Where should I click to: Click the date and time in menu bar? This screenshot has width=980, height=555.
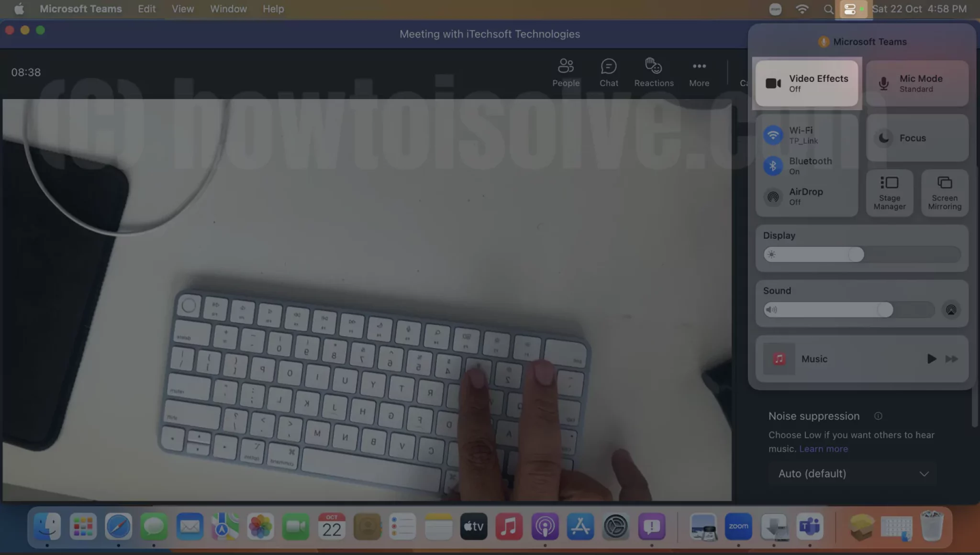919,9
